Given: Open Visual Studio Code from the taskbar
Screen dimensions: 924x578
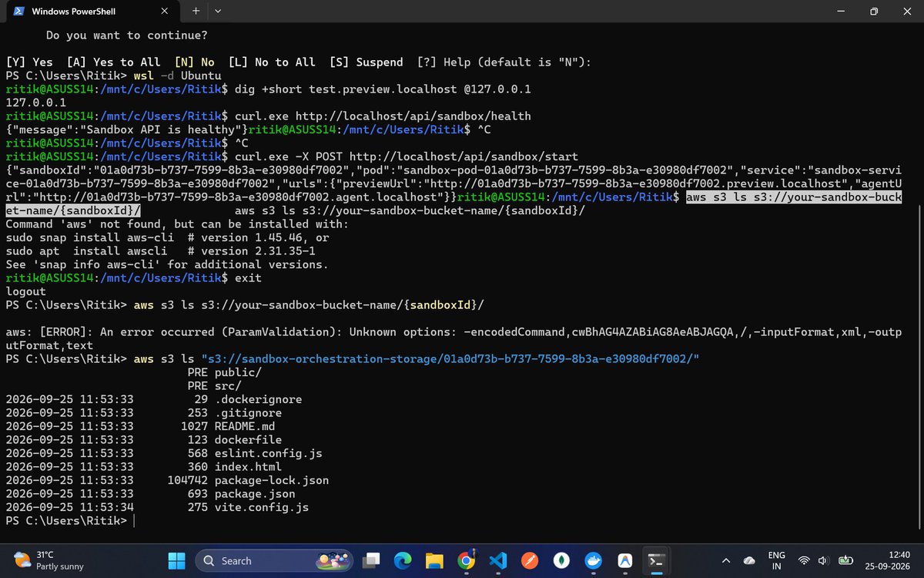Looking at the screenshot, I should coord(497,560).
